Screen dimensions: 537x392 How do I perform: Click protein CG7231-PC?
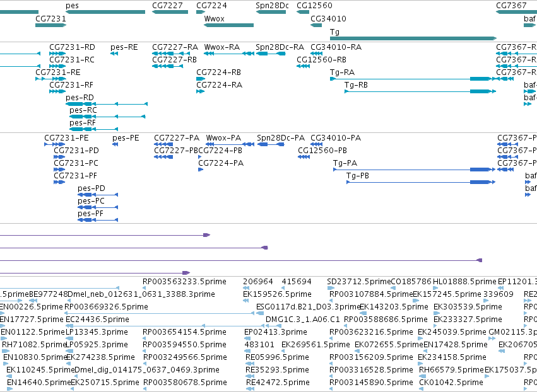pos(76,163)
